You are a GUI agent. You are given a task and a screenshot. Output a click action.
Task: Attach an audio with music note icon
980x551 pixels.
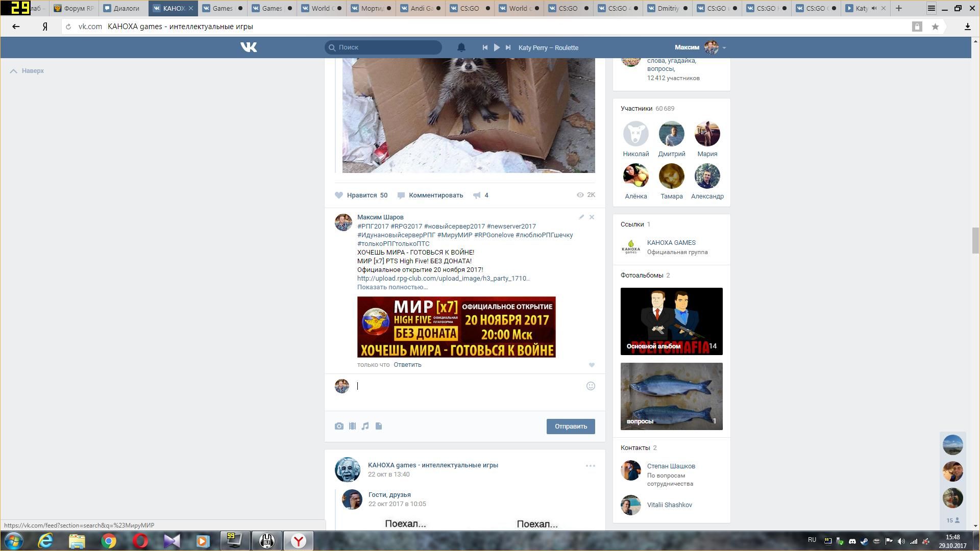click(365, 426)
